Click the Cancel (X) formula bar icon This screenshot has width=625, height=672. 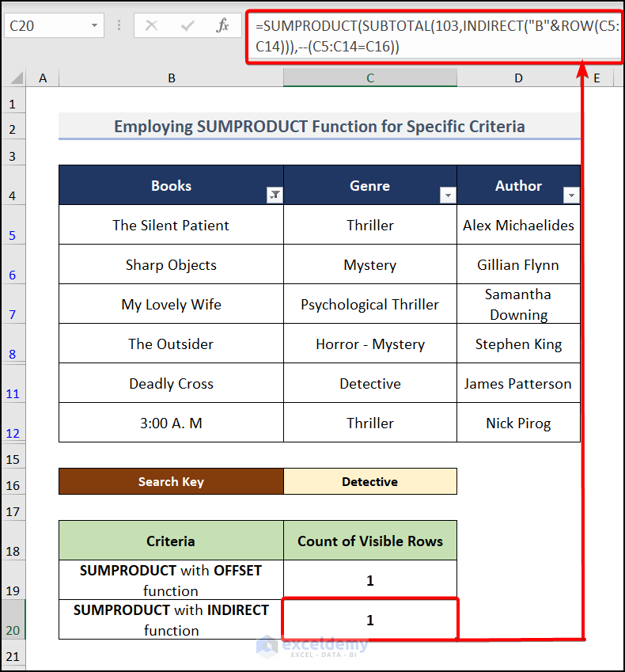(151, 25)
